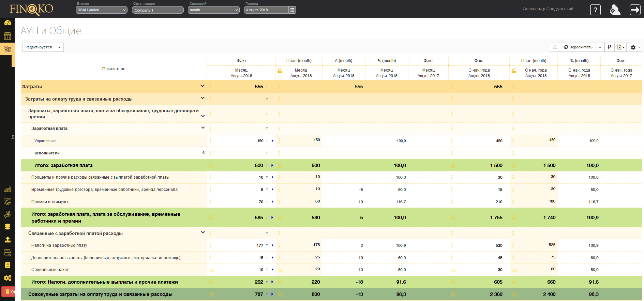Collapse the Зарплаты, заработная плата row chevron
Viewport: 644px width, 301px height.
point(203,116)
